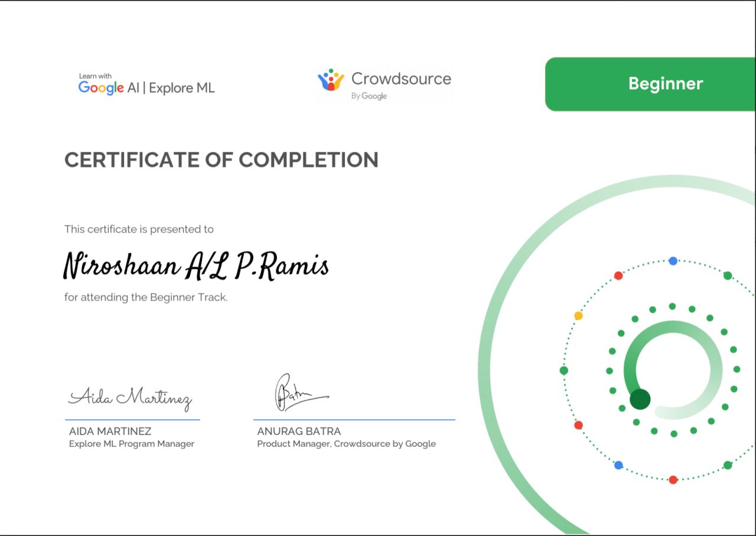Select the printed name 'ANURAG BATRA'

(x=299, y=431)
